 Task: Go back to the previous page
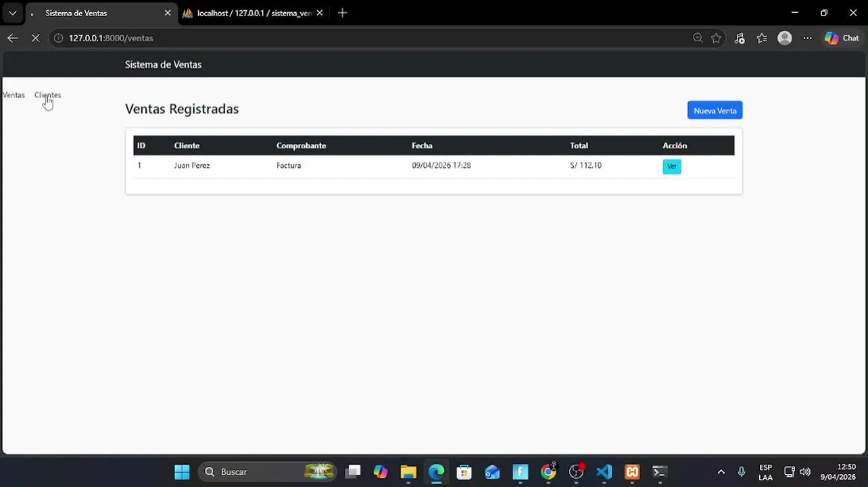(x=12, y=38)
